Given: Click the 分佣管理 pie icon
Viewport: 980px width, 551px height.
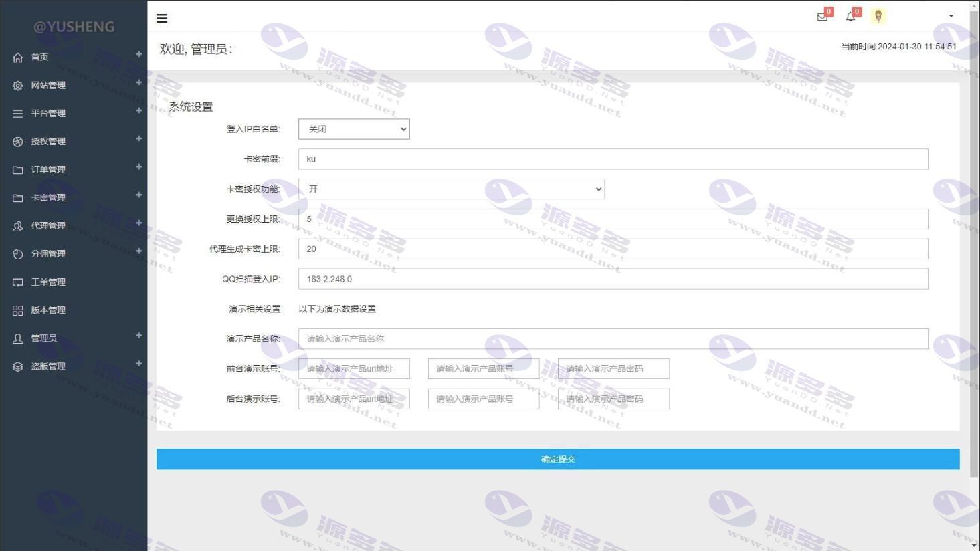Looking at the screenshot, I should coord(18,254).
